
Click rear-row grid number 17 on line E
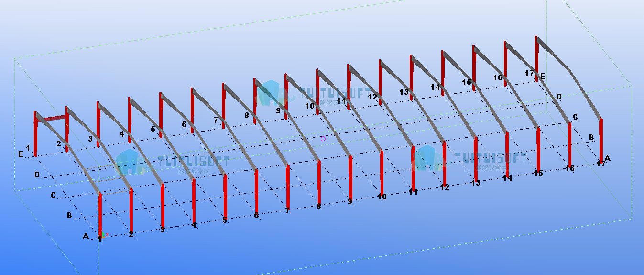click(x=529, y=73)
